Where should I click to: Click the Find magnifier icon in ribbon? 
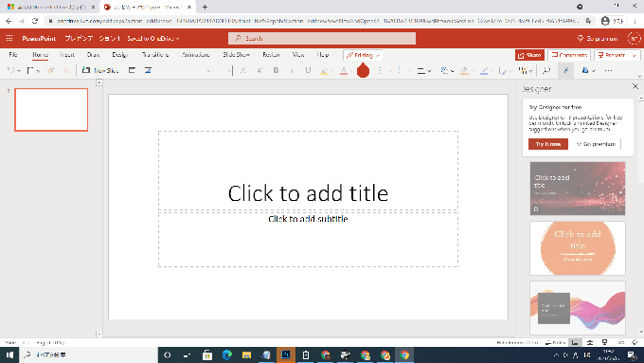(546, 71)
